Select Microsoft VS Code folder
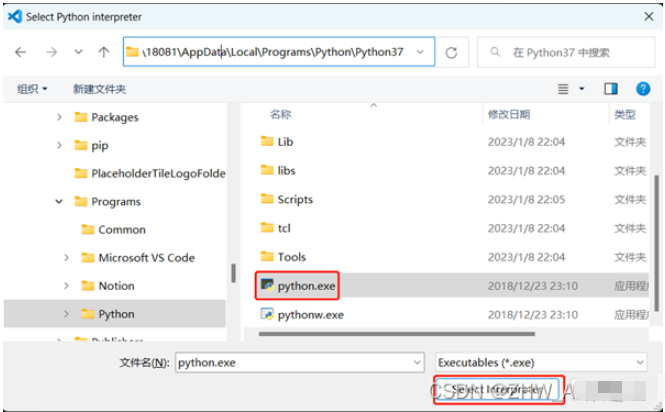665x412 pixels. point(138,258)
